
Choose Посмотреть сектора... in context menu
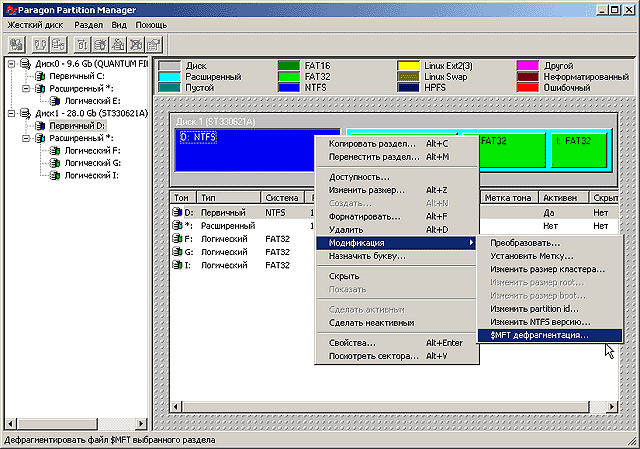(396, 356)
